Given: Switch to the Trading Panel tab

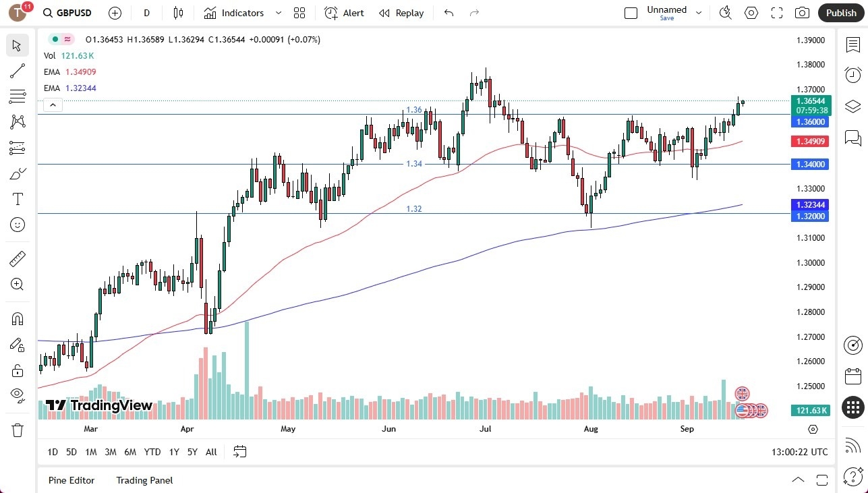Looking at the screenshot, I should click(x=144, y=480).
